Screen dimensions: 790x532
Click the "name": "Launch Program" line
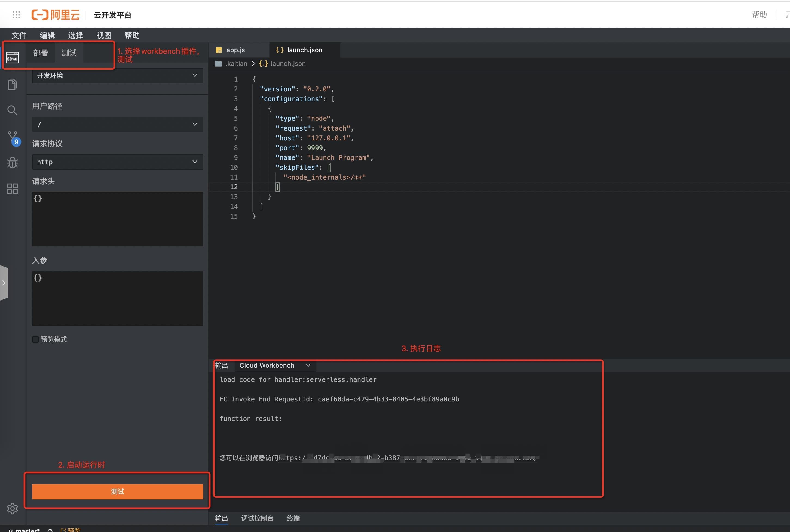tap(324, 158)
